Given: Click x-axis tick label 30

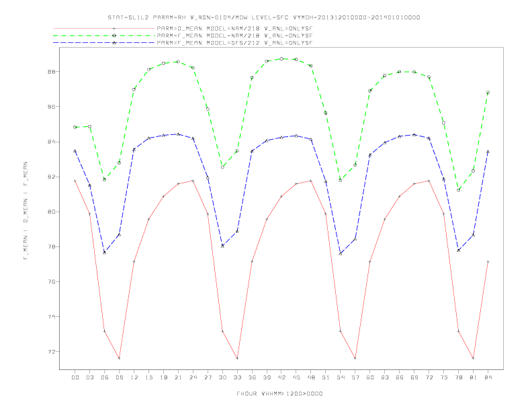Looking at the screenshot, I should point(222,377).
